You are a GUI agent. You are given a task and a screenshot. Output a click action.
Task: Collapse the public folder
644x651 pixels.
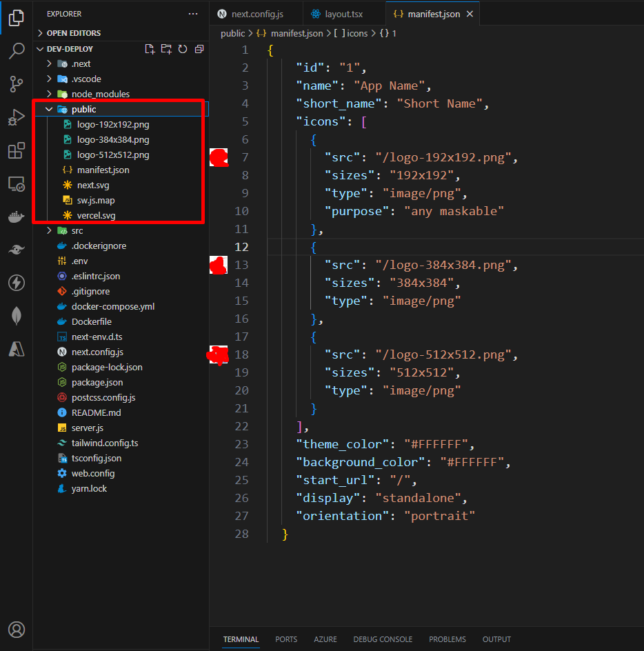point(121,109)
